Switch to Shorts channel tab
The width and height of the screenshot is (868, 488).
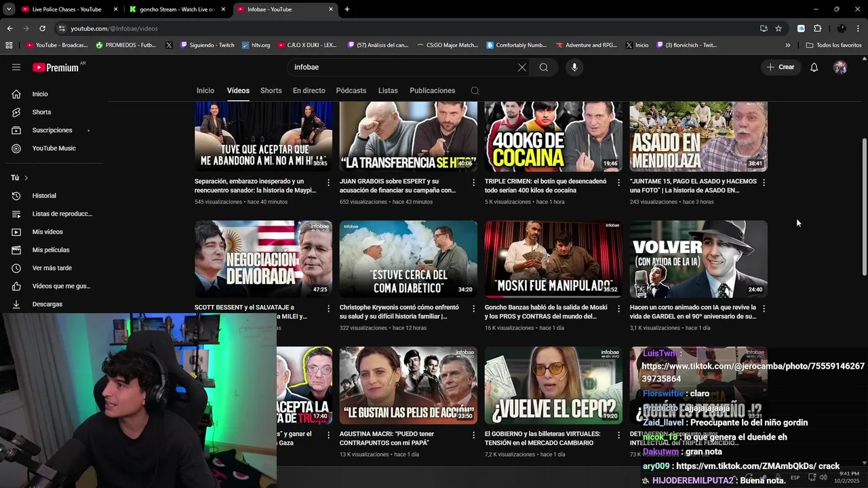tap(271, 91)
